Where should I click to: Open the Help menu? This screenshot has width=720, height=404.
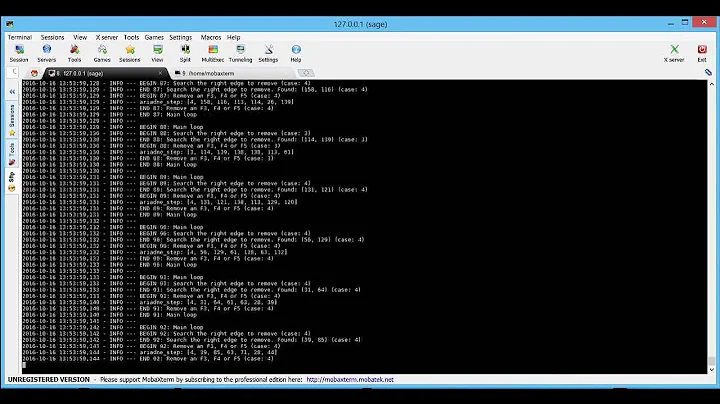coord(233,37)
